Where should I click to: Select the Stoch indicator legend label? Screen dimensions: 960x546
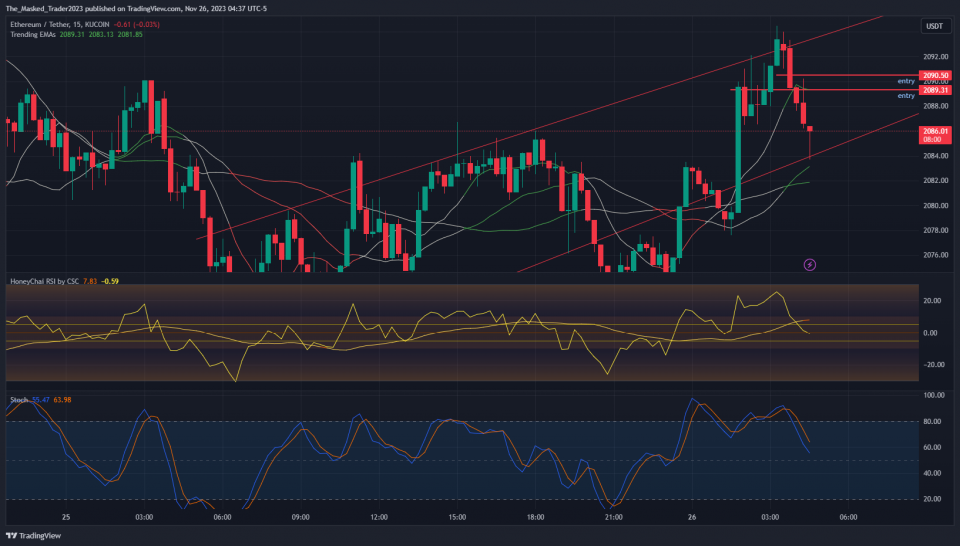18,400
